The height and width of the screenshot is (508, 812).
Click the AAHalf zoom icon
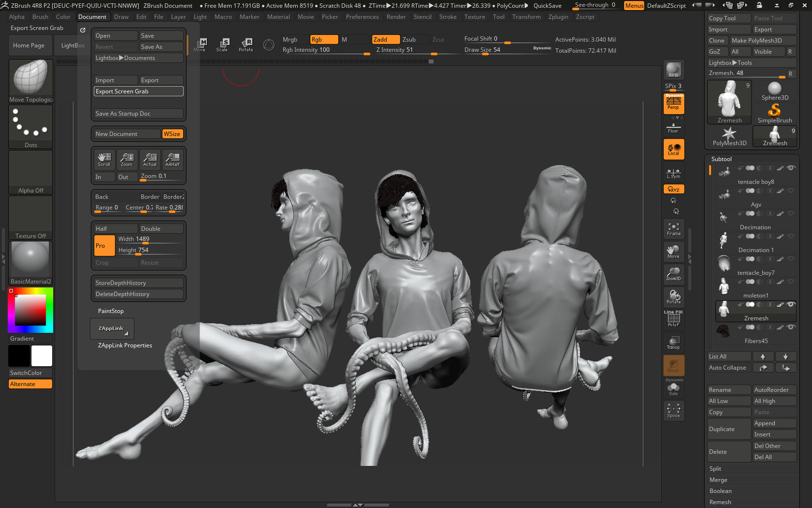click(x=173, y=160)
